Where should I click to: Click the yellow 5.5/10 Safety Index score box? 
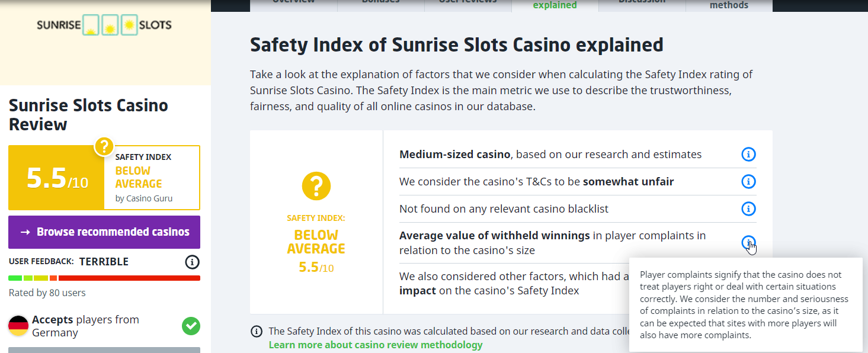pos(57,178)
